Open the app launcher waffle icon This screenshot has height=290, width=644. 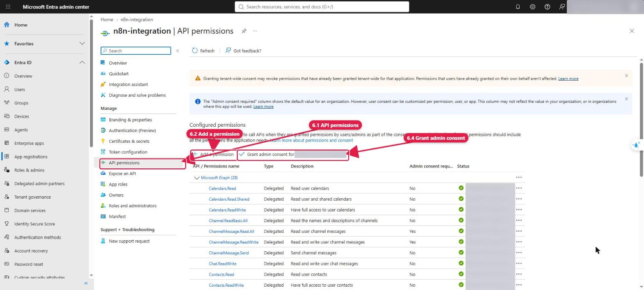point(8,7)
